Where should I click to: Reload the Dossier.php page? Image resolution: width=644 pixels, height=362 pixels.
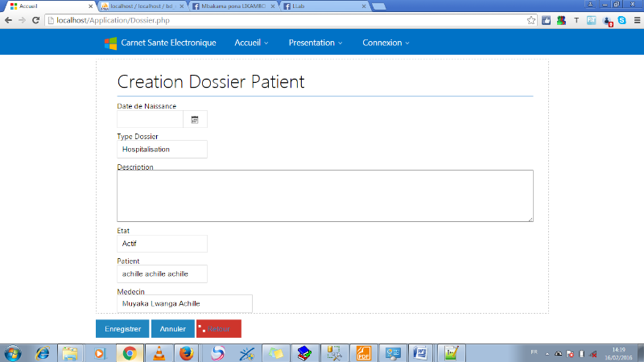coord(35,20)
